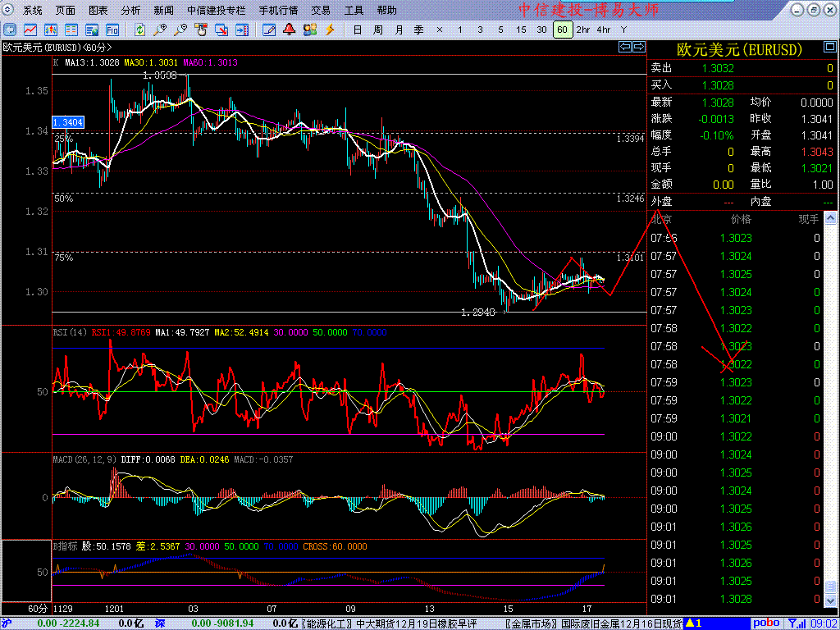This screenshot has height=630, width=840.
Task: Open the 分析 menu
Action: coord(130,11)
